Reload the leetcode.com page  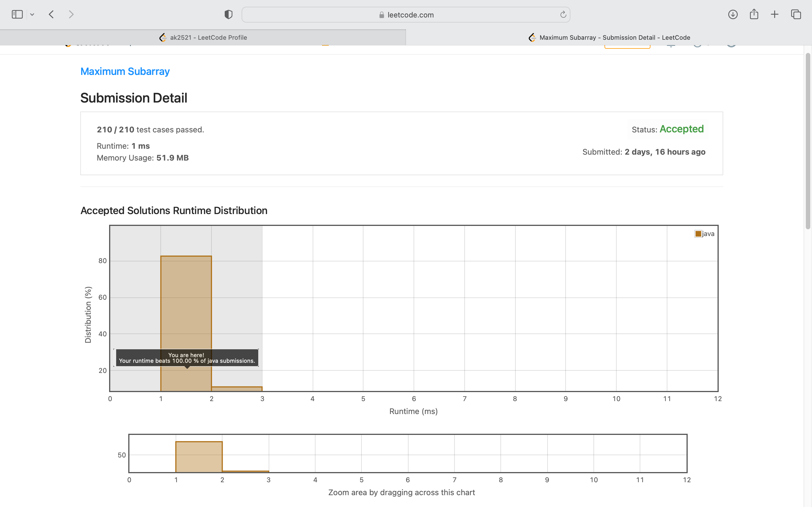click(563, 14)
